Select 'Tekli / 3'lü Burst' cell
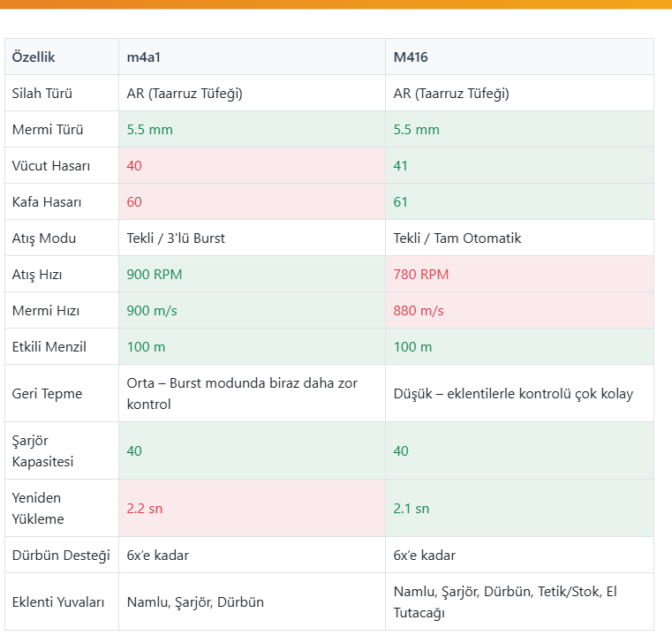 click(x=252, y=238)
